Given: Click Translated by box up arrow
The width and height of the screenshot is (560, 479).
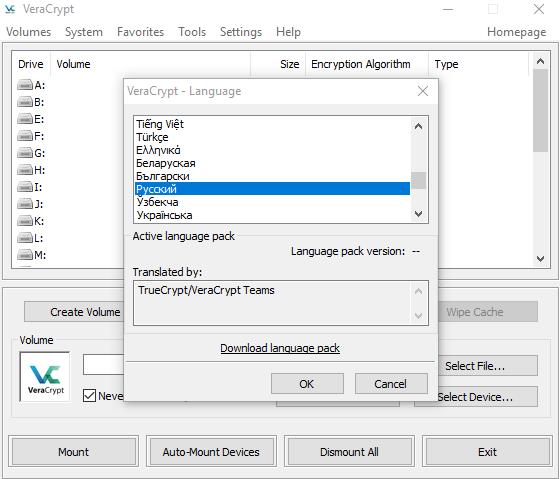Looking at the screenshot, I should click(x=419, y=291).
